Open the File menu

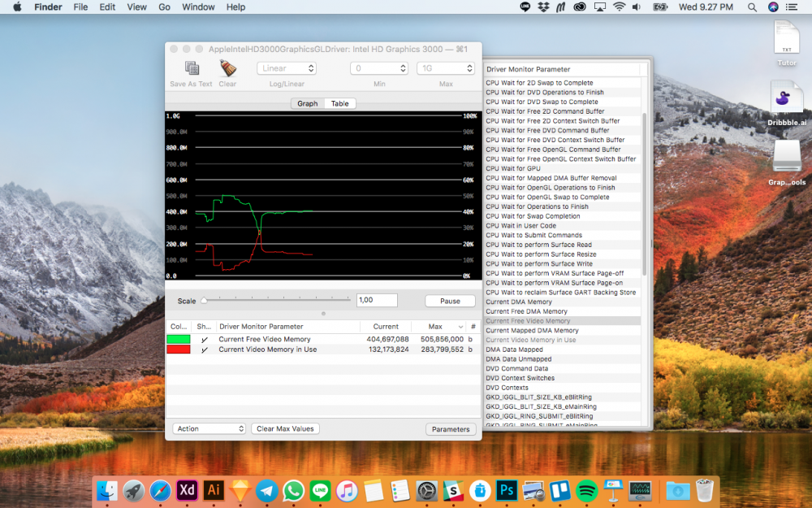point(80,7)
